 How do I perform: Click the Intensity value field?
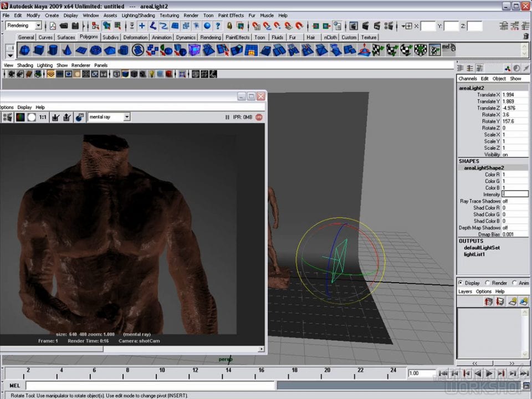pyautogui.click(x=515, y=195)
